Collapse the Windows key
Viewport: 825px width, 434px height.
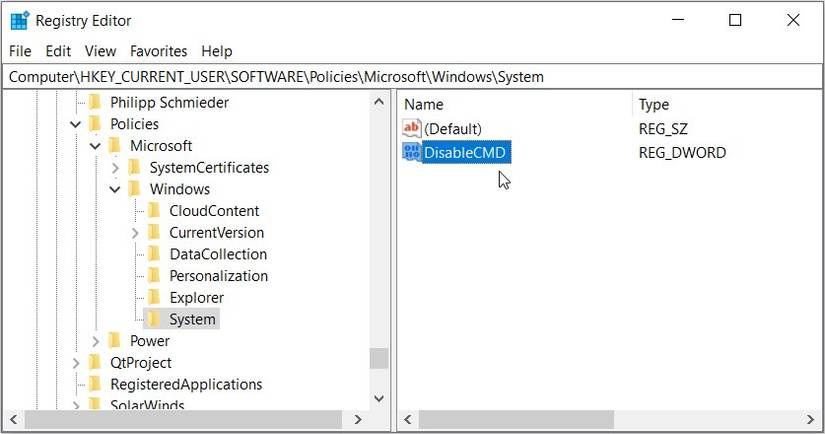tap(115, 189)
